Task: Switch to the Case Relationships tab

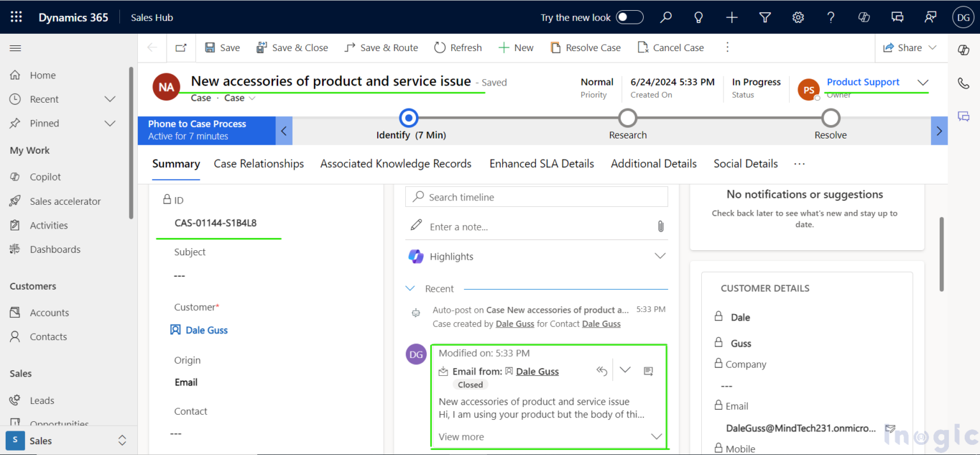Action: [x=258, y=163]
